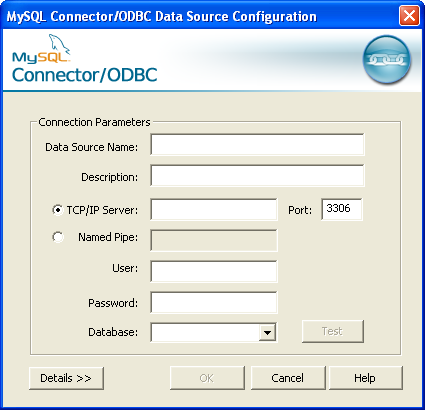Click into the Password field
This screenshot has height=410, width=425.
click(x=214, y=302)
